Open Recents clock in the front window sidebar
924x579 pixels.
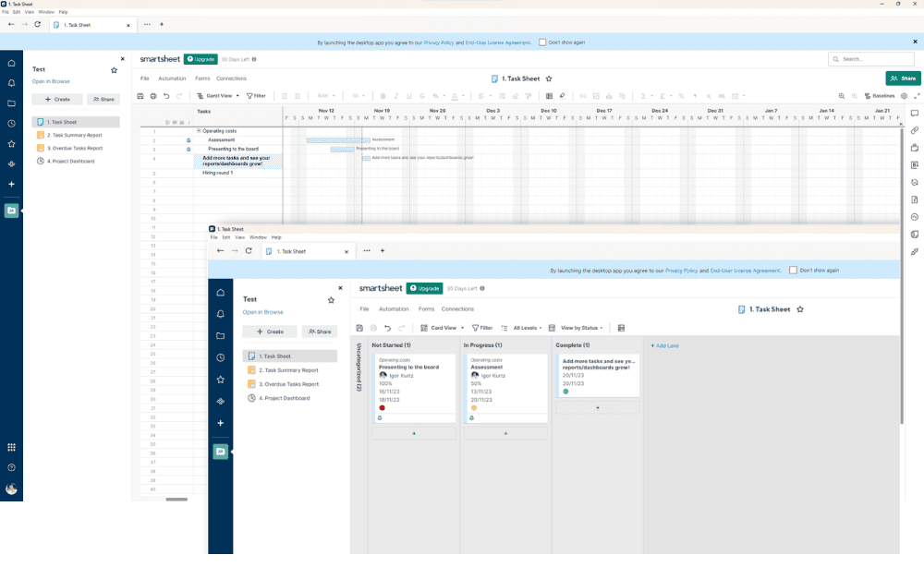tap(221, 357)
